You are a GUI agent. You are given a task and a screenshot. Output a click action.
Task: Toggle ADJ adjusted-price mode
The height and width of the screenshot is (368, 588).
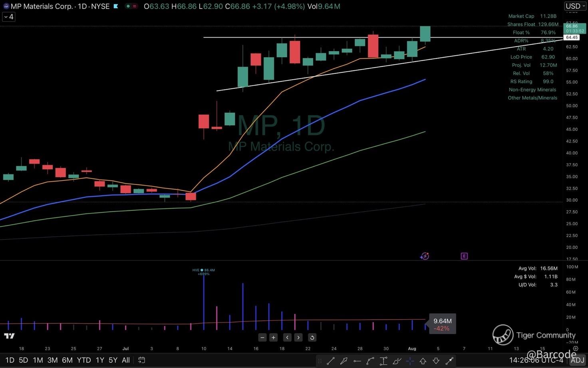point(577,360)
